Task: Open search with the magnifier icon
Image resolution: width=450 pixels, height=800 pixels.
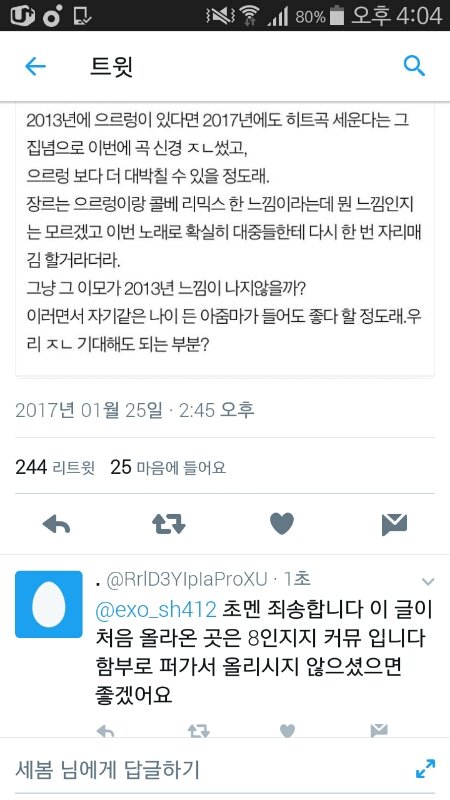Action: tap(414, 66)
